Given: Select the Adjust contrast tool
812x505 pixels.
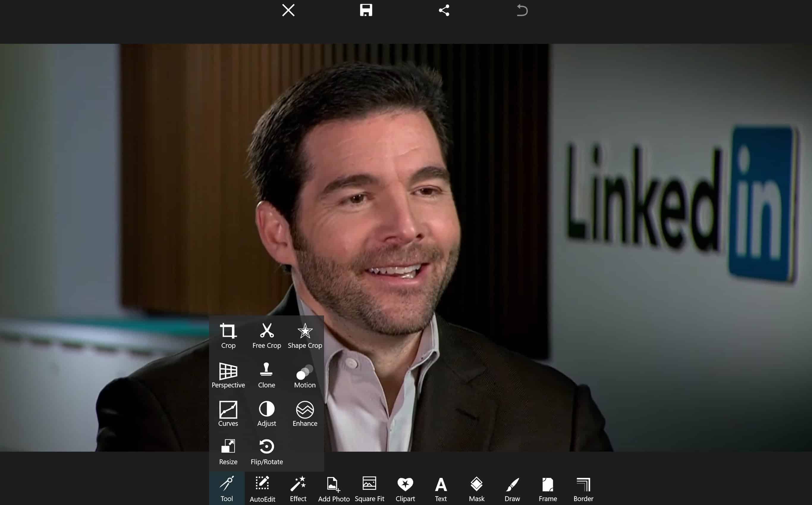Looking at the screenshot, I should pos(266,414).
